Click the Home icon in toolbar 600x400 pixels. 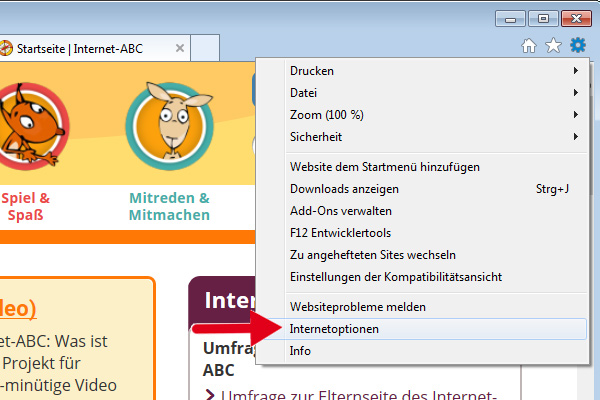click(529, 46)
